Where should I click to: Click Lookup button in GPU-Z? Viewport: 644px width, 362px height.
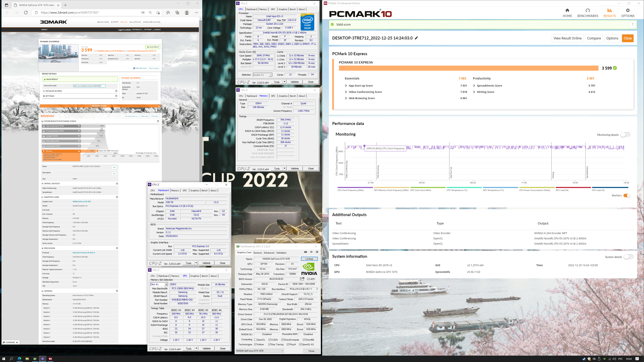309,259
